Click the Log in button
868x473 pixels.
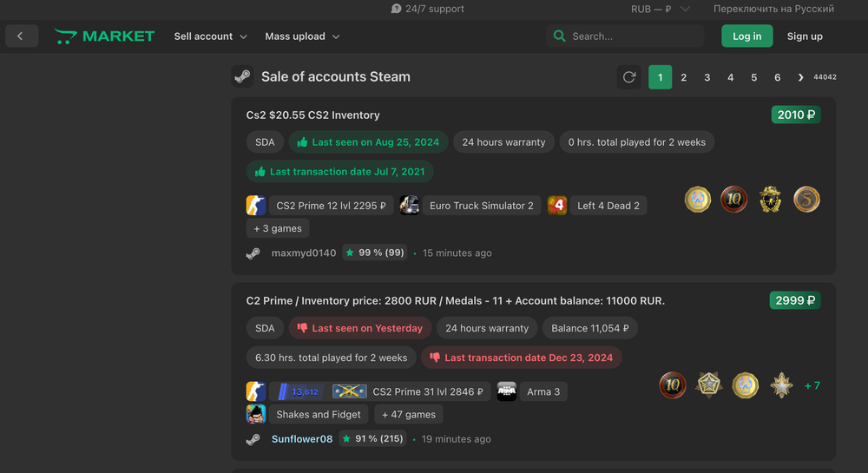(746, 36)
